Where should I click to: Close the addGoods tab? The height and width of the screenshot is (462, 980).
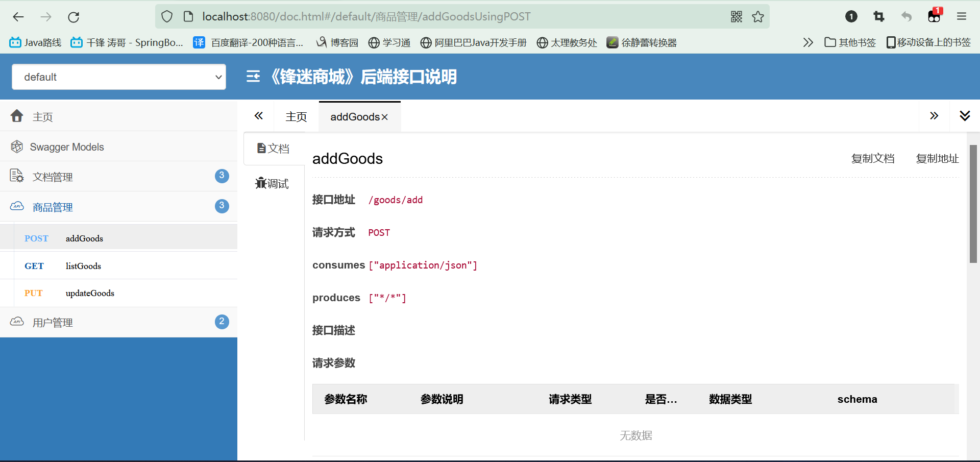[x=385, y=117]
